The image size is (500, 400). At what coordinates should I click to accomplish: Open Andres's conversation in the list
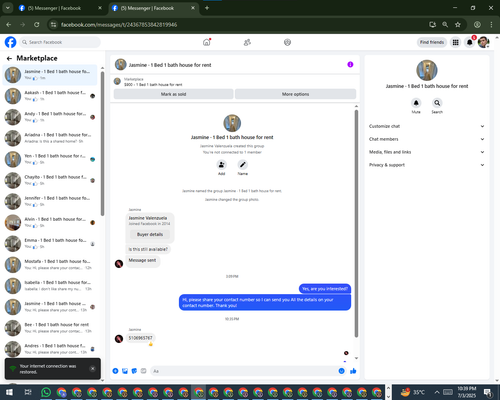tap(50, 349)
